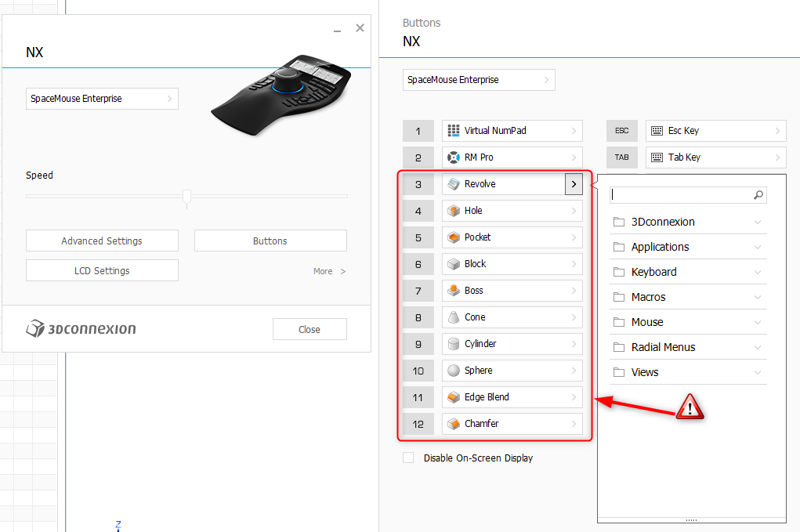Select button number 1 label
Image resolution: width=800 pixels, height=532 pixels.
418,131
